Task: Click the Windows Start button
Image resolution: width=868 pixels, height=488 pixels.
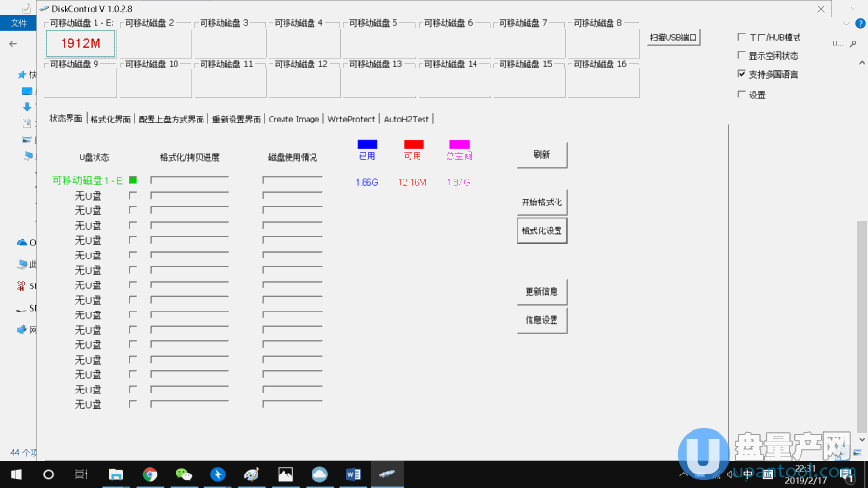Action: coord(15,474)
